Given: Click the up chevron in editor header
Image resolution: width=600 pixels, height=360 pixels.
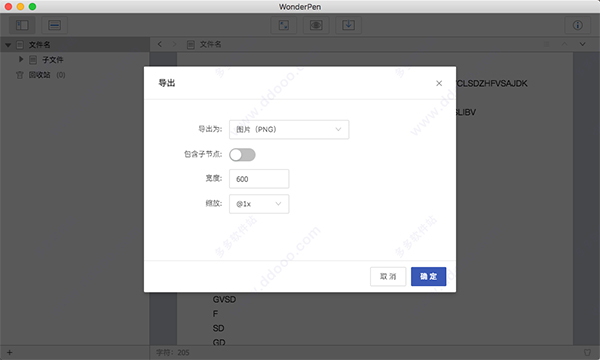Looking at the screenshot, I should 564,44.
